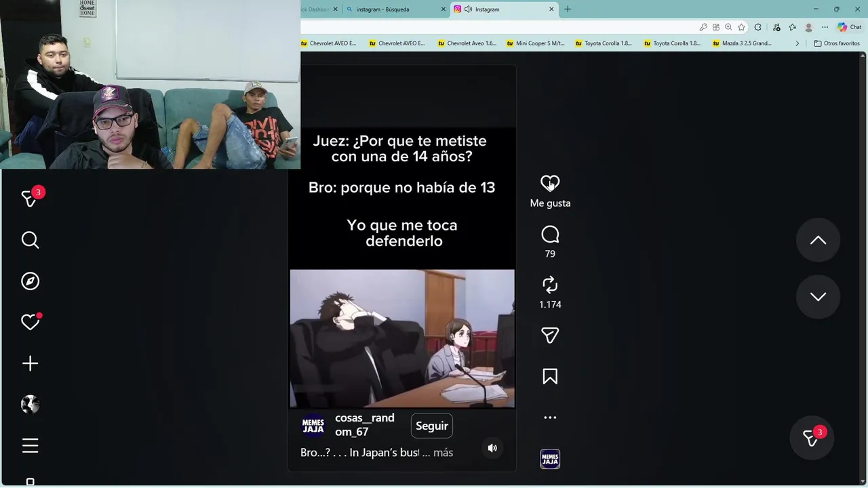This screenshot has width=868, height=488.
Task: Mute the Instagram tab via speaker icon
Action: [x=468, y=9]
